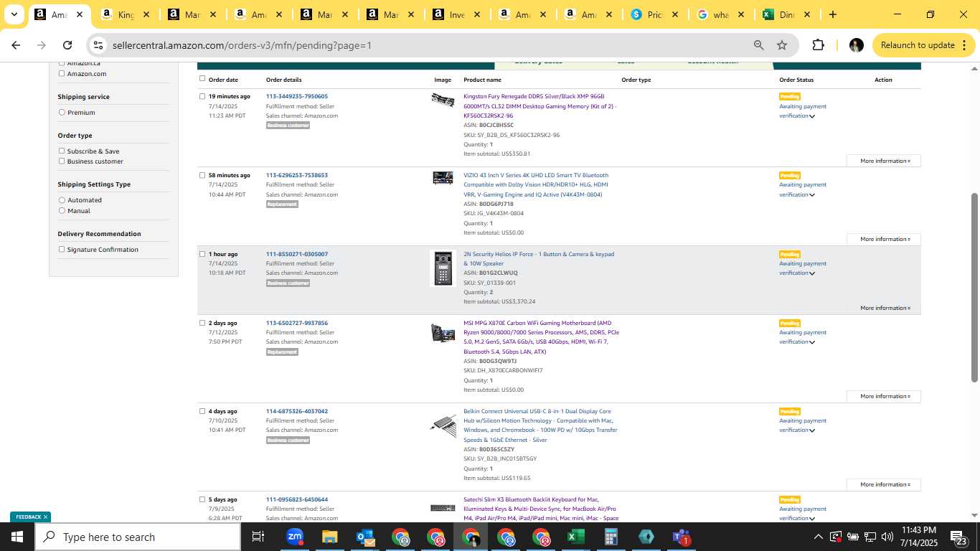Switch to the King browser tab
The height and width of the screenshot is (551, 980).
[x=126, y=14]
